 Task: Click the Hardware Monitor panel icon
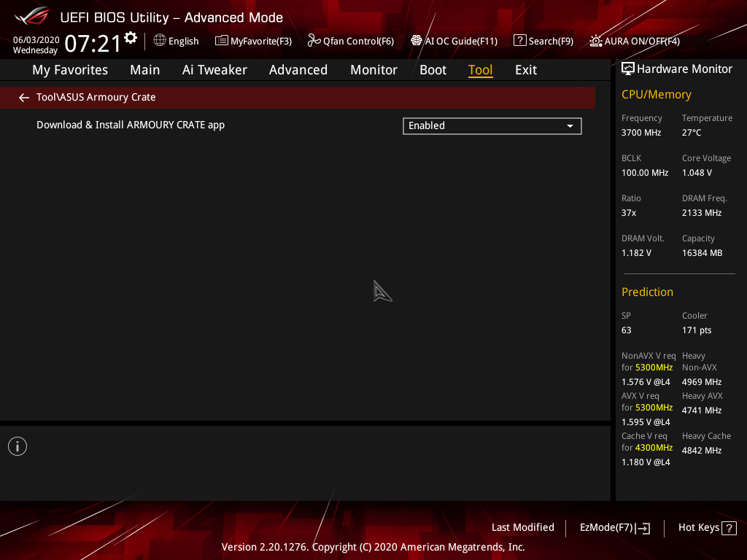pos(628,68)
